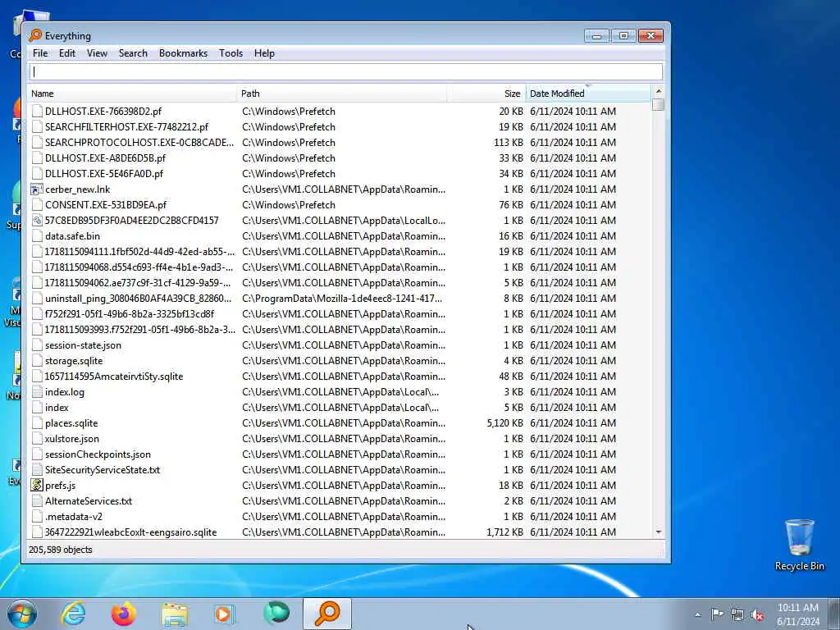Select the 57C8EDB95DF3F0AD4EE2DC2B8CFD4157 file icon

[36, 220]
